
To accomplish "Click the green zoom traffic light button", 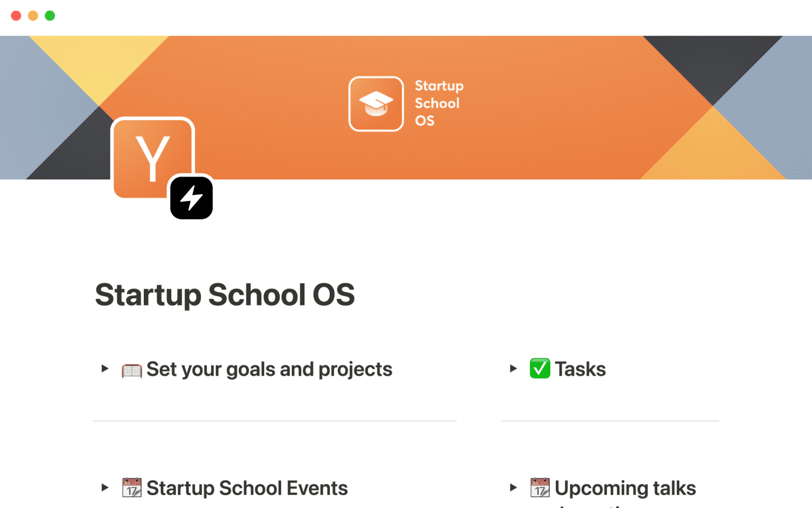I will pyautogui.click(x=50, y=15).
